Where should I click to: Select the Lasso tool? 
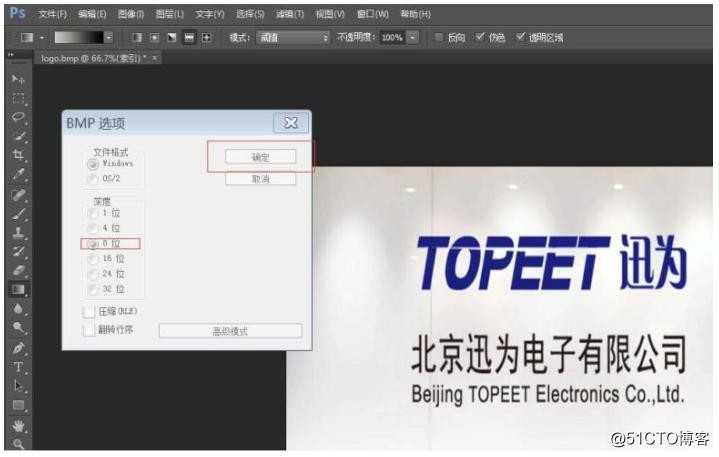(18, 117)
